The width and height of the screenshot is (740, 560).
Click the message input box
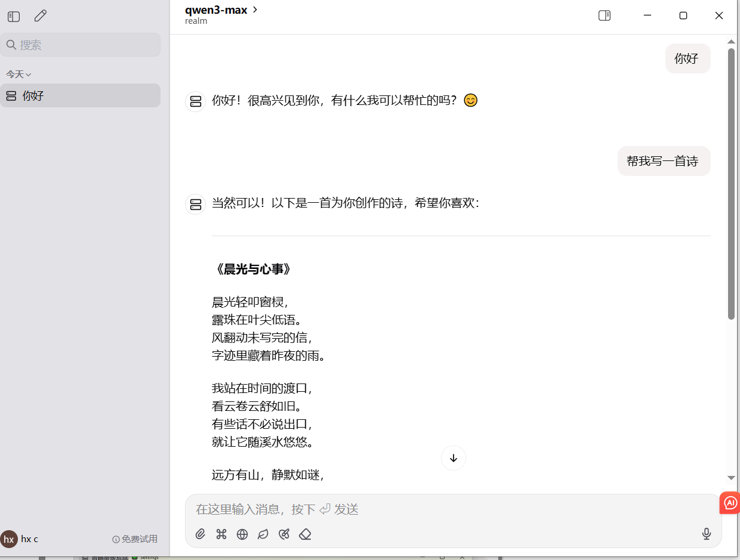click(418, 510)
